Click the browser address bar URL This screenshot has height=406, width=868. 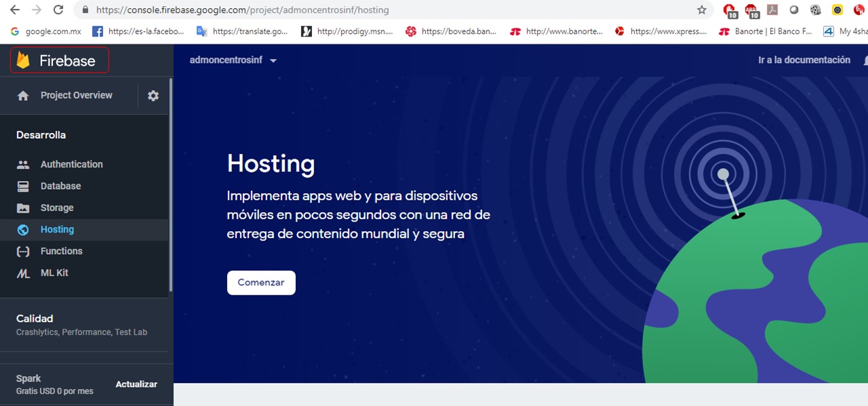click(x=339, y=10)
